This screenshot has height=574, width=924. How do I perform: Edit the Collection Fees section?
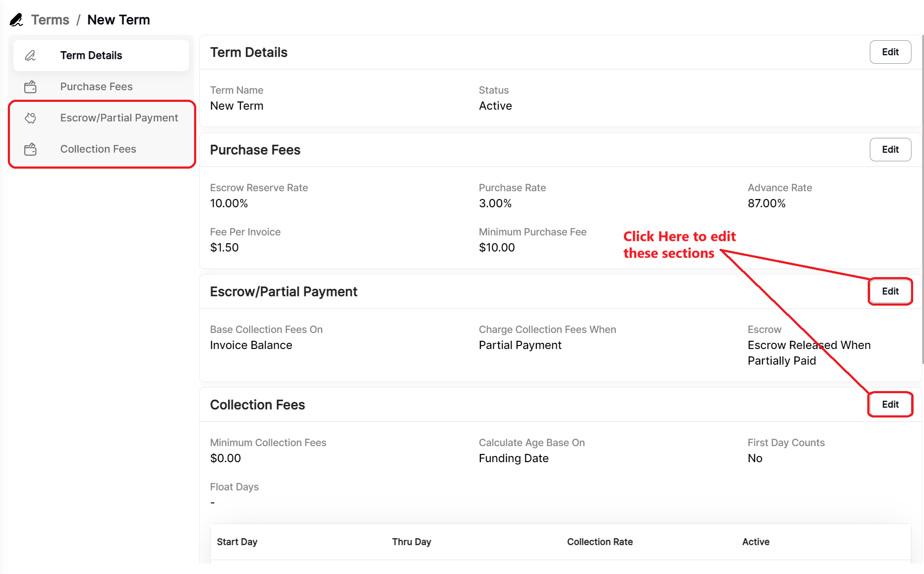890,404
